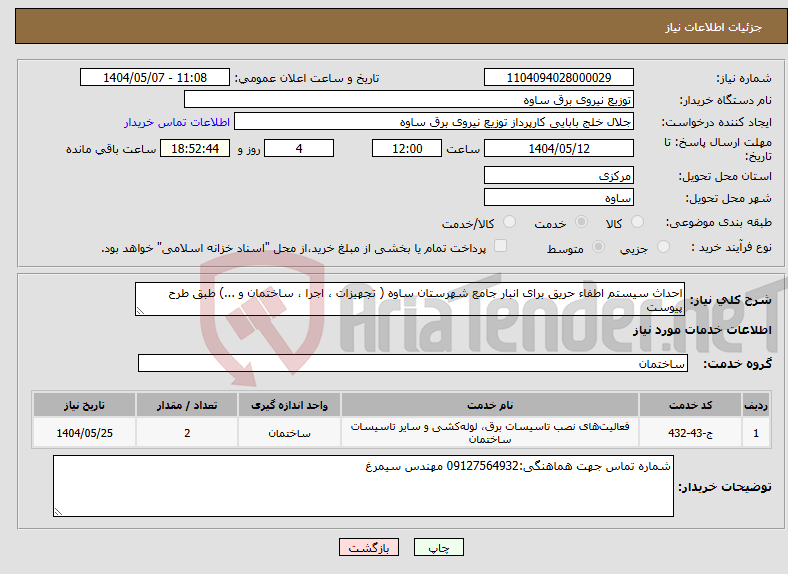Click the شماره نیاز number field
The height and width of the screenshot is (574, 788).
pyautogui.click(x=558, y=77)
